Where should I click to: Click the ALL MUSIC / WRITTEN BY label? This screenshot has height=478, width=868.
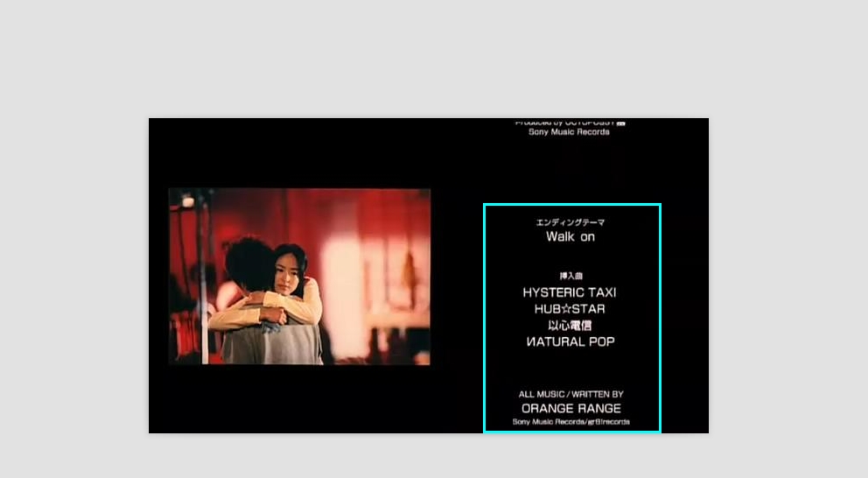[570, 395]
